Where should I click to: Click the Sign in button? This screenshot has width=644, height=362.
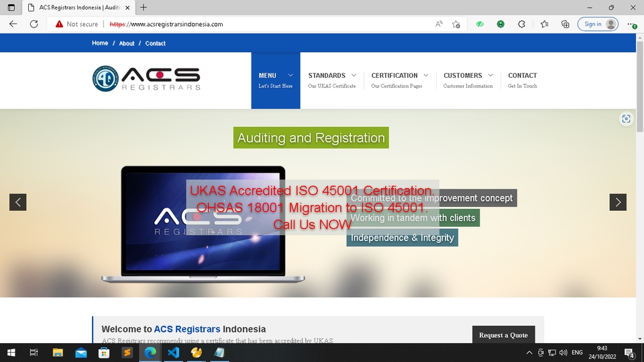pyautogui.click(x=598, y=24)
